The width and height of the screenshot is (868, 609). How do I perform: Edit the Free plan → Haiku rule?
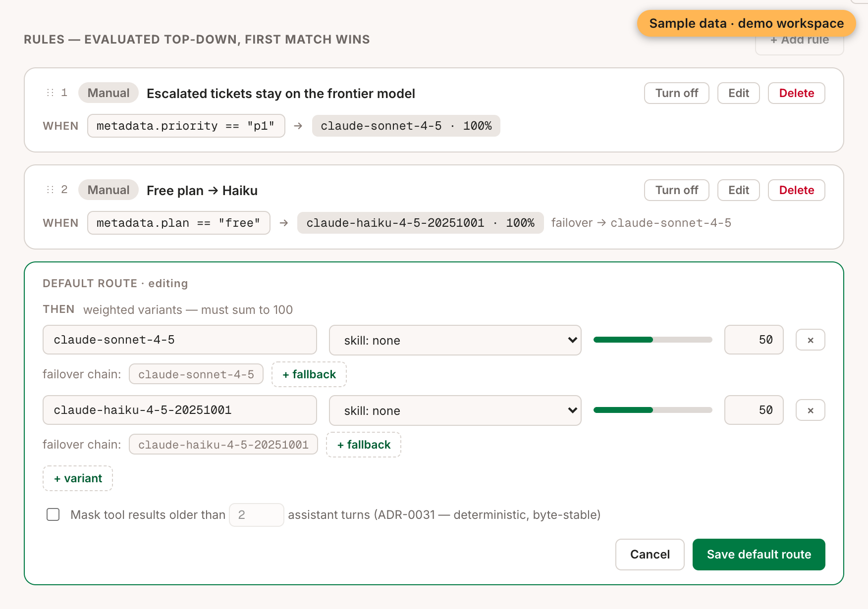coord(738,190)
